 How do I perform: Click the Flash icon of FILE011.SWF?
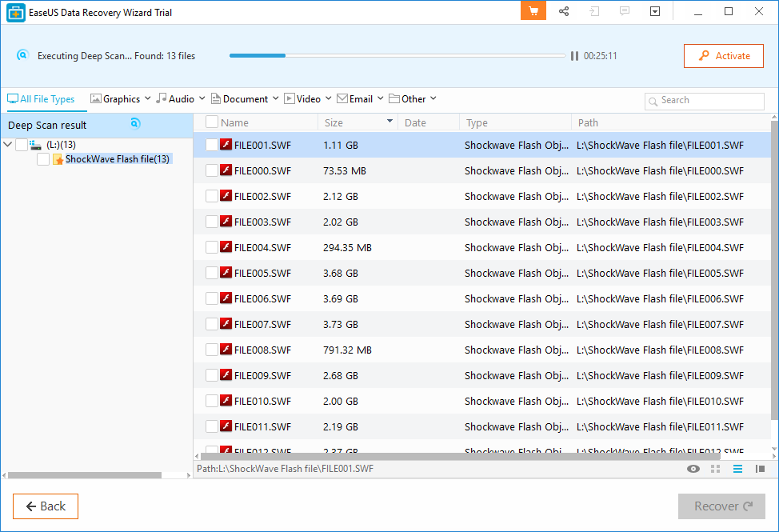pyautogui.click(x=226, y=426)
